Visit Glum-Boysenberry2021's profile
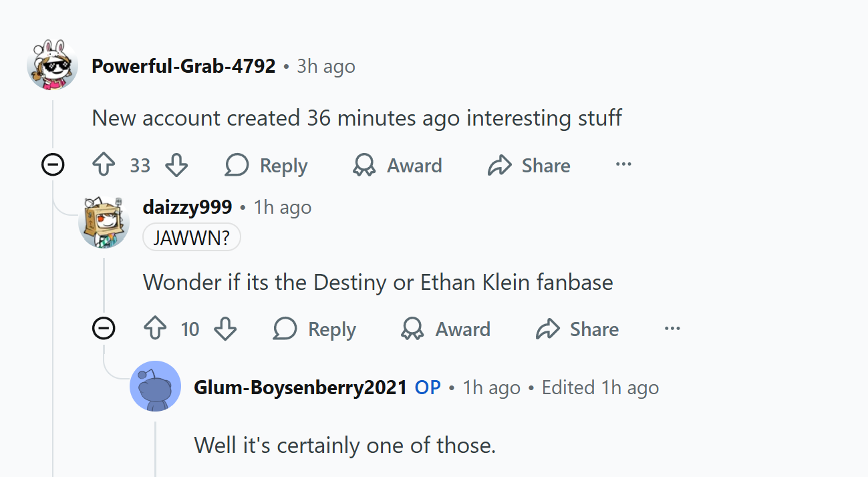The image size is (868, 477). pos(300,387)
